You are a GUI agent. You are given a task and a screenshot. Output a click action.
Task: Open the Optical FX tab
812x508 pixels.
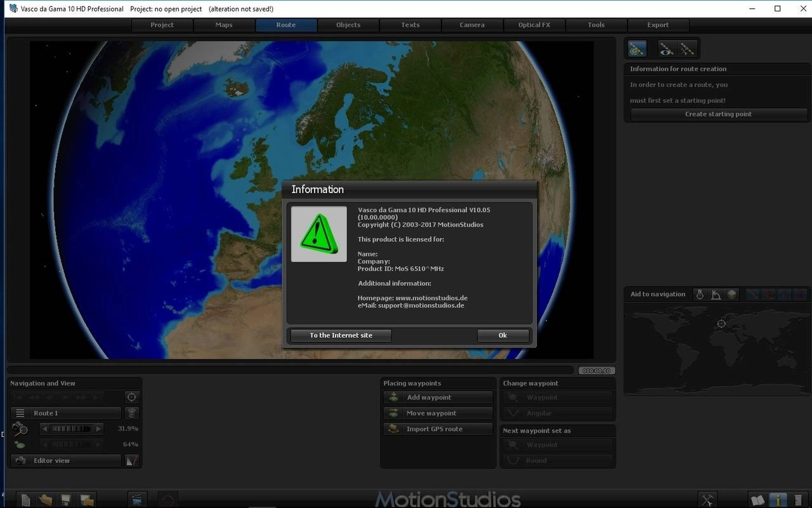[534, 25]
